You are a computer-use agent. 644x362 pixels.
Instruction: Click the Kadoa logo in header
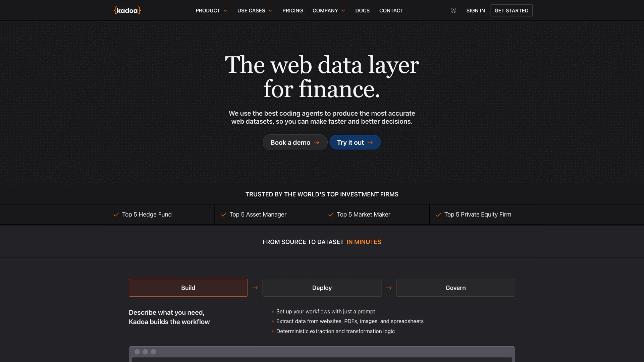click(127, 10)
